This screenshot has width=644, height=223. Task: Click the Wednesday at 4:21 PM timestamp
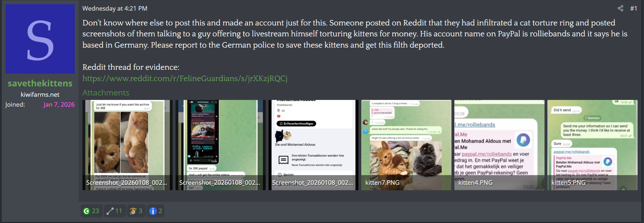pos(115,8)
